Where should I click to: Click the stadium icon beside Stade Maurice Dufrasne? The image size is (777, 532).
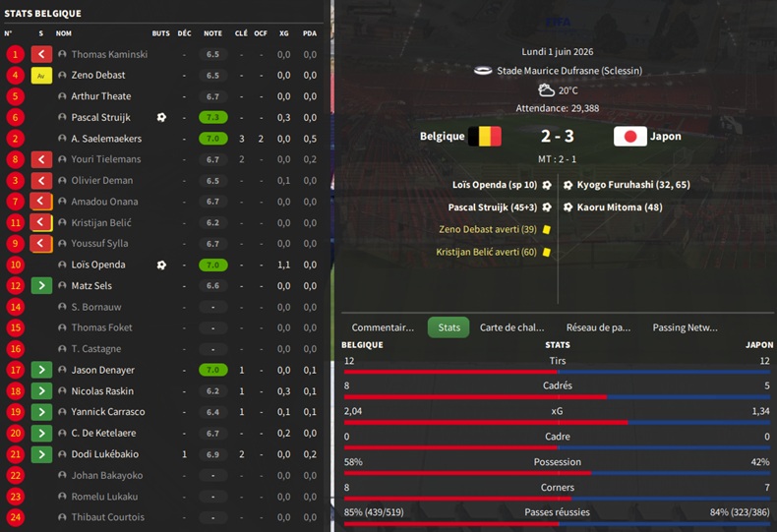482,71
